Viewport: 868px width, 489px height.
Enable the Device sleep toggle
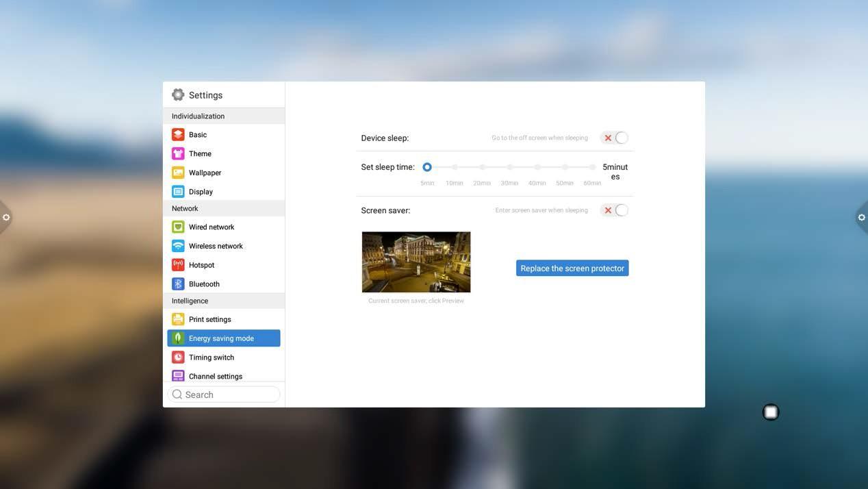tap(615, 138)
